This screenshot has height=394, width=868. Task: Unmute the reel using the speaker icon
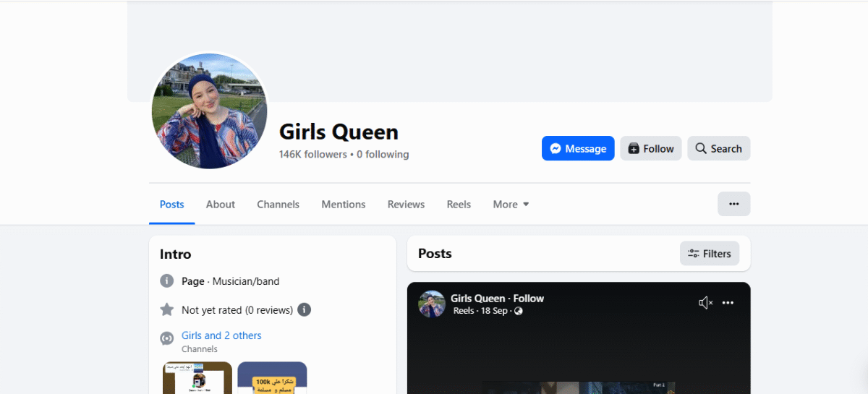click(705, 303)
